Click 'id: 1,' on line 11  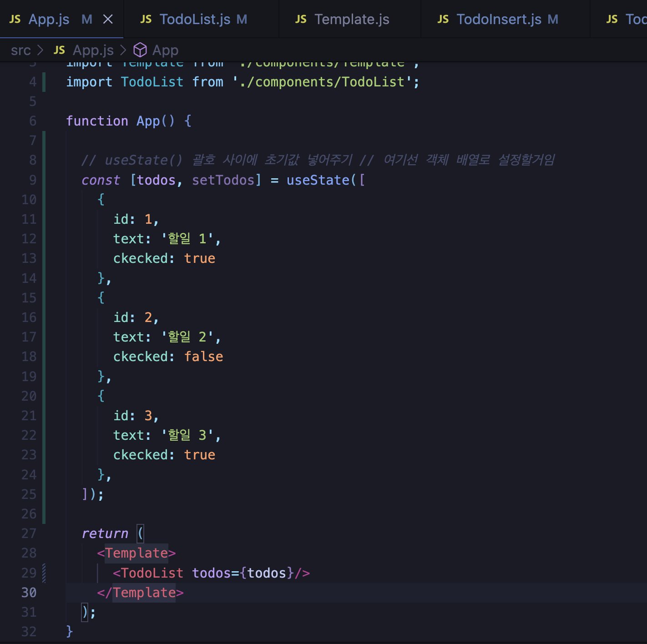tap(136, 219)
